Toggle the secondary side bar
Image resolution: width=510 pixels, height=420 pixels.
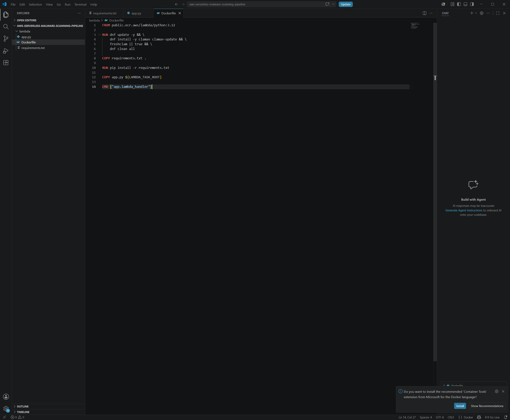[x=472, y=4]
